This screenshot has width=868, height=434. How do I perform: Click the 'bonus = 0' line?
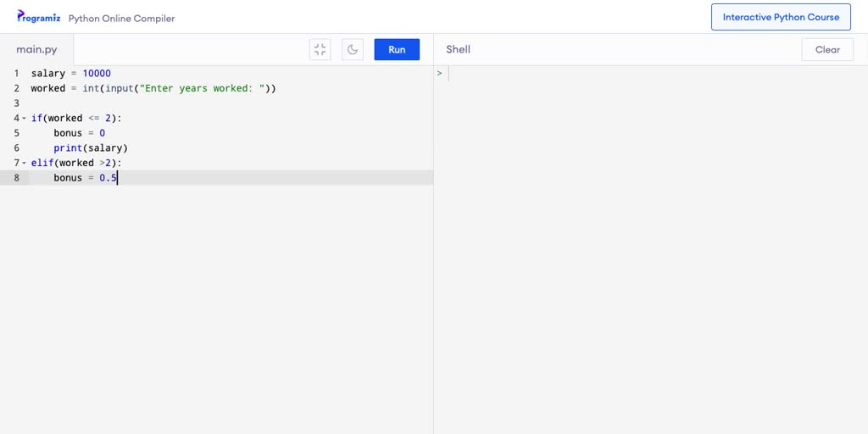(79, 133)
